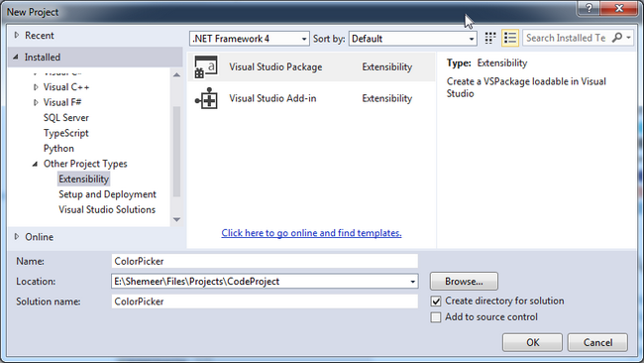Close the New Project dialog

619,8
